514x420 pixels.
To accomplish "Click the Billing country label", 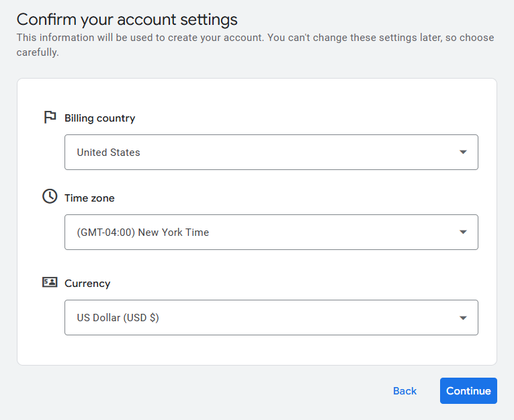I will (x=99, y=118).
